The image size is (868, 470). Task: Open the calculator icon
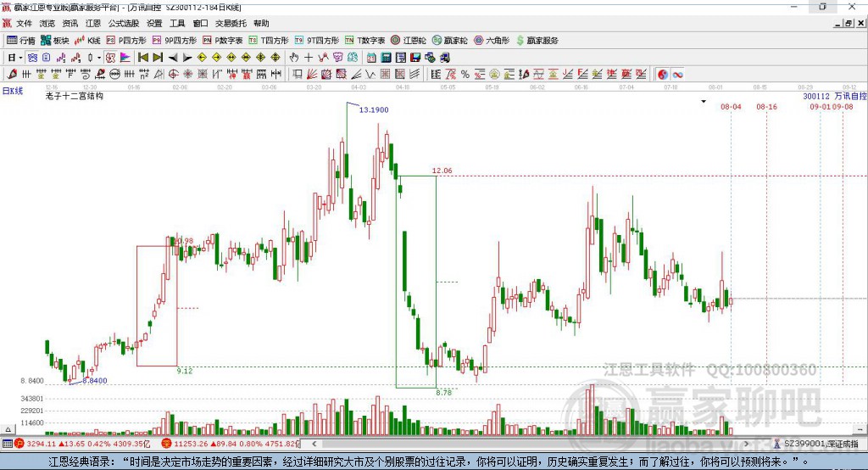click(386, 58)
